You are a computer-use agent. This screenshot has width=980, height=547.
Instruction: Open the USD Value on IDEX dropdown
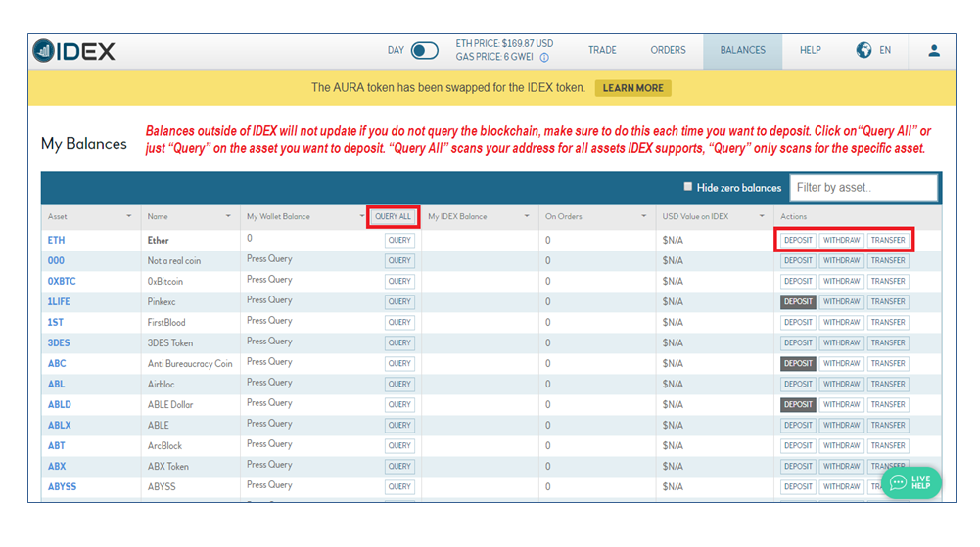click(x=762, y=216)
